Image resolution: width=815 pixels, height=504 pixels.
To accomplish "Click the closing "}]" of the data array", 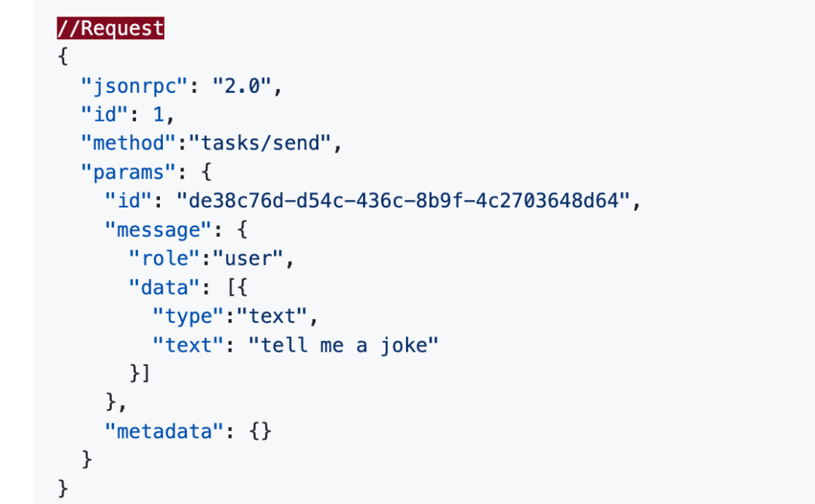I will pyautogui.click(x=140, y=374).
